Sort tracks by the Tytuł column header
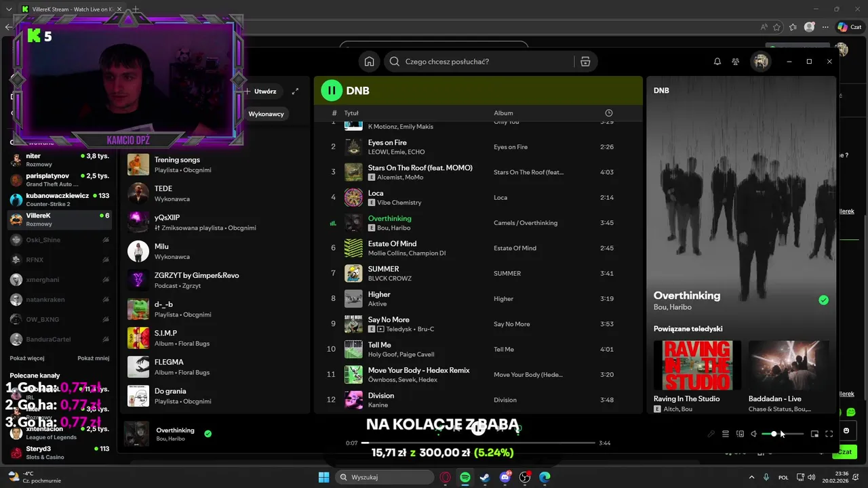 pyautogui.click(x=351, y=113)
